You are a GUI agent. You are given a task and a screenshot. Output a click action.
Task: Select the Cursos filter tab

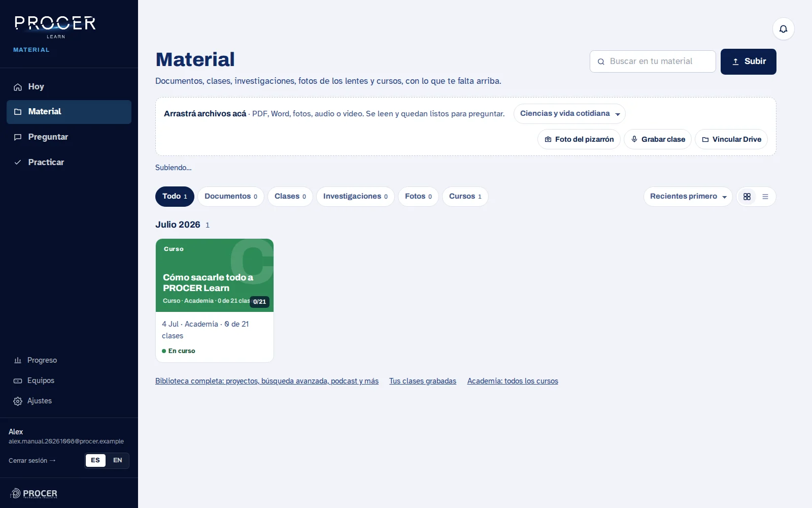point(465,197)
